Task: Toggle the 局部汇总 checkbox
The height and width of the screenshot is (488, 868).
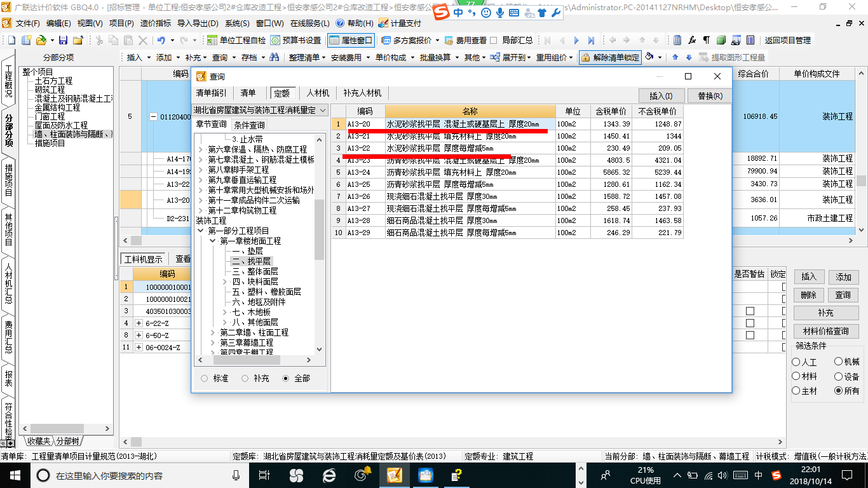Action: [x=494, y=40]
